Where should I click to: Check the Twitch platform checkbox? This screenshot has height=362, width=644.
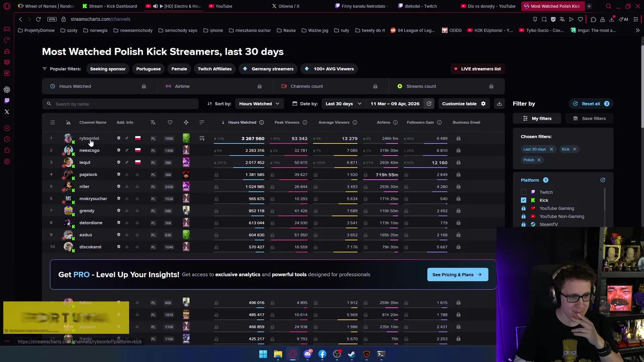click(523, 192)
